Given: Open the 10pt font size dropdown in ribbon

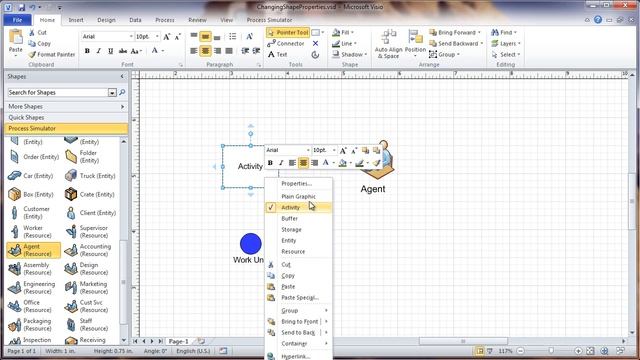Looking at the screenshot, I should pos(157,37).
